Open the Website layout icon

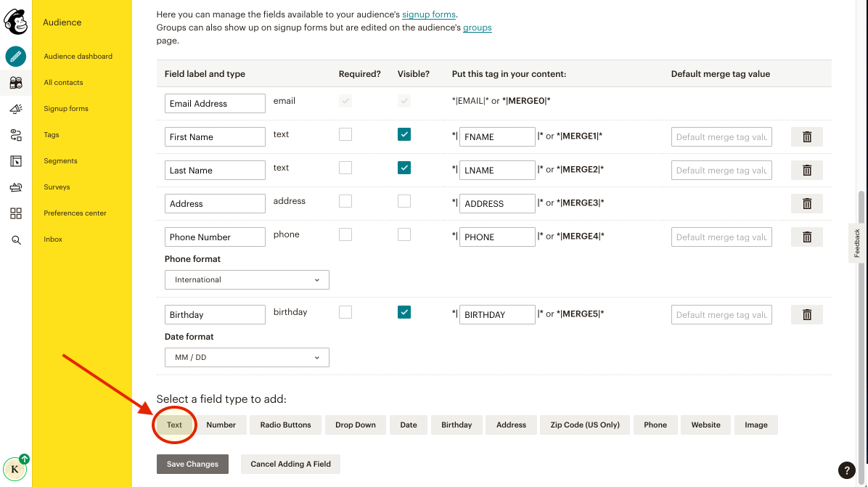[16, 160]
